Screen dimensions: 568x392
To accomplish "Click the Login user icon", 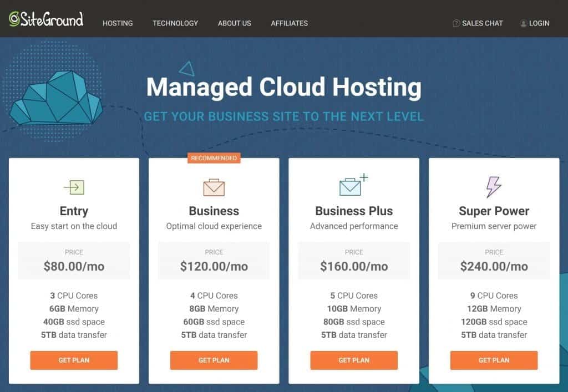I will (523, 23).
